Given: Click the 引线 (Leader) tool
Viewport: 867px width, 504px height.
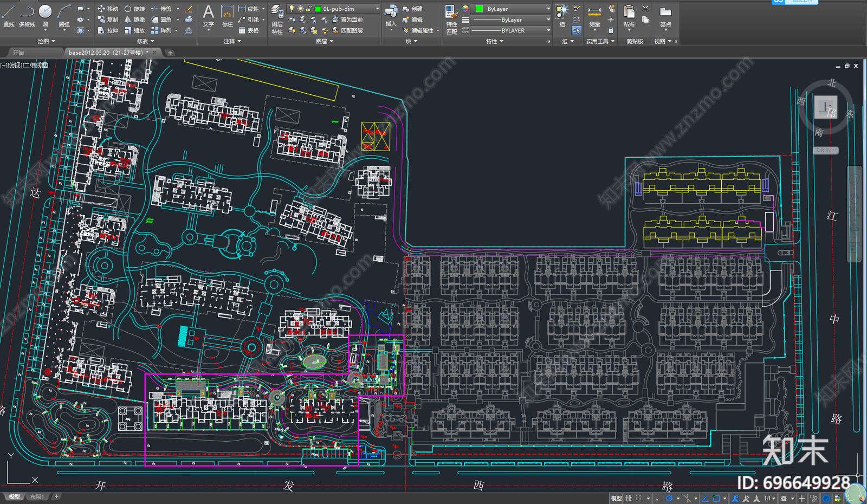Looking at the screenshot, I should pyautogui.click(x=248, y=20).
